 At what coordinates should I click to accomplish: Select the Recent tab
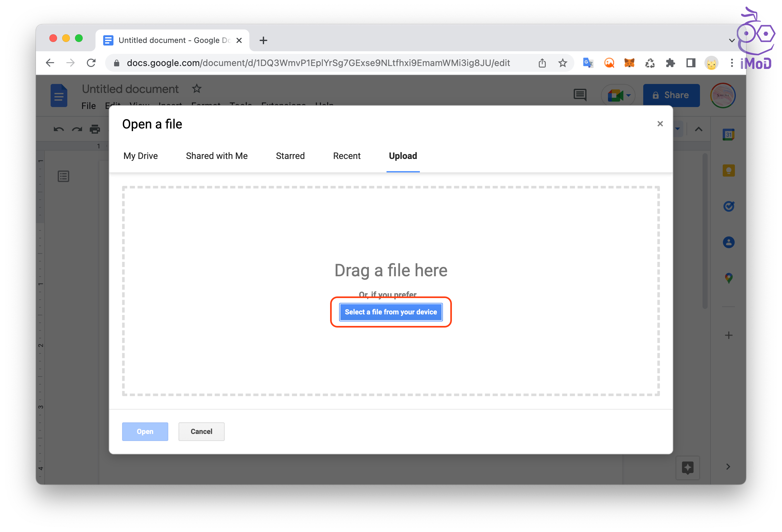(346, 156)
